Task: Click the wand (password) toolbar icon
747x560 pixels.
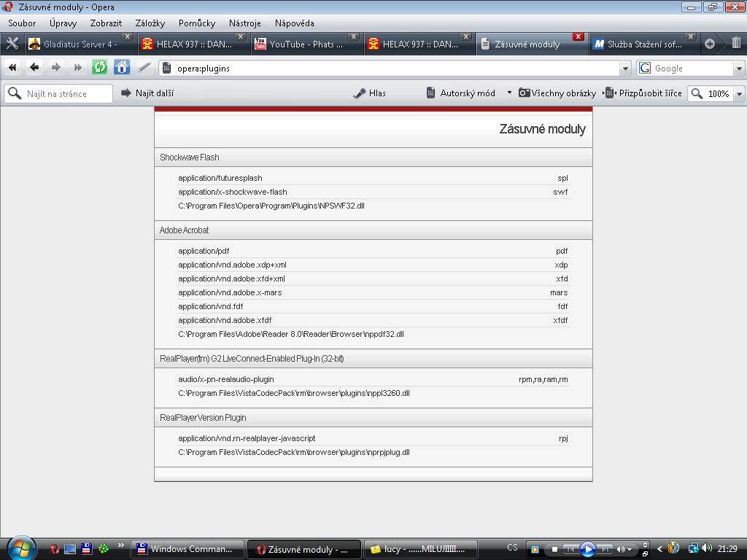Action: pyautogui.click(x=144, y=68)
